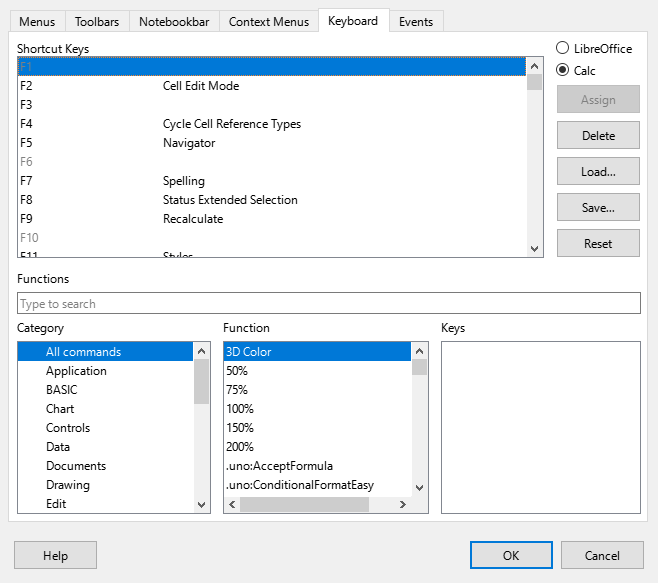Go to the Notebookbar tab
Viewport: 658px width, 583px height.
(x=174, y=21)
